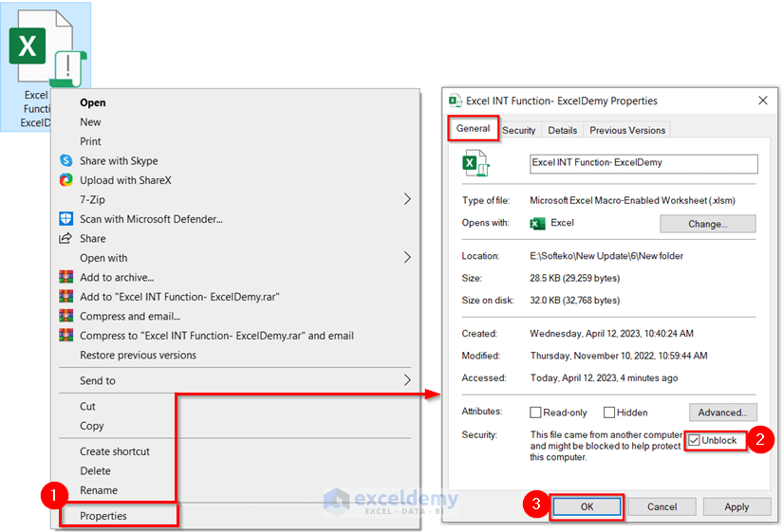Click the Modified date value
The image size is (783, 532).
click(618, 356)
